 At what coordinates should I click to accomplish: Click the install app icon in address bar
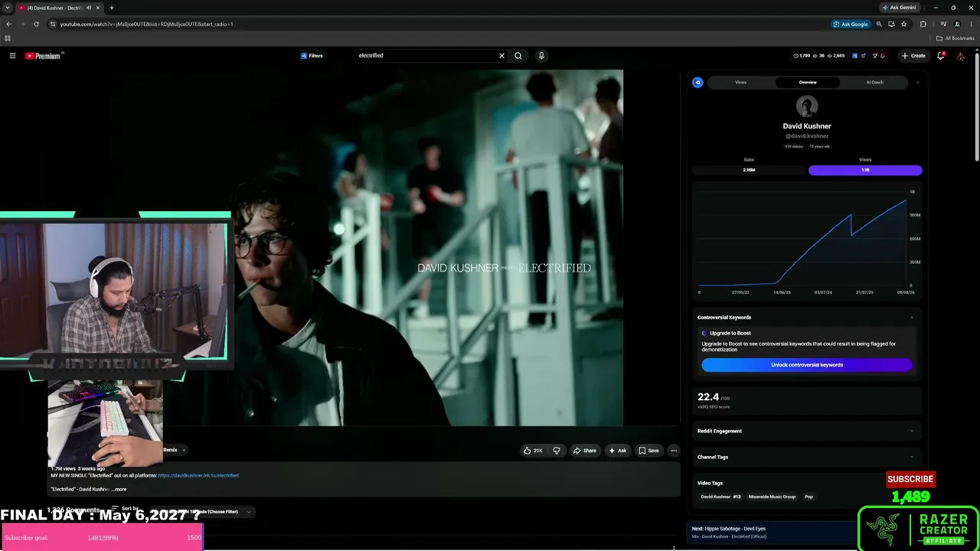click(891, 24)
